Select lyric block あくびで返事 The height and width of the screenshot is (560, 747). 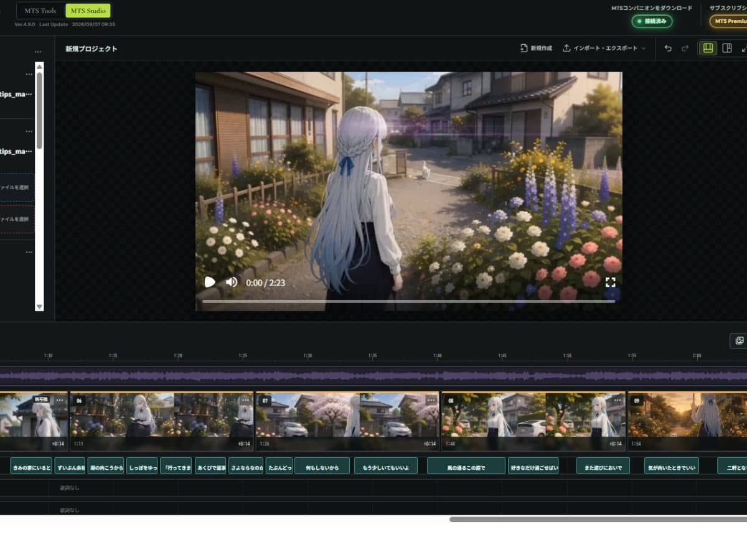point(210,466)
